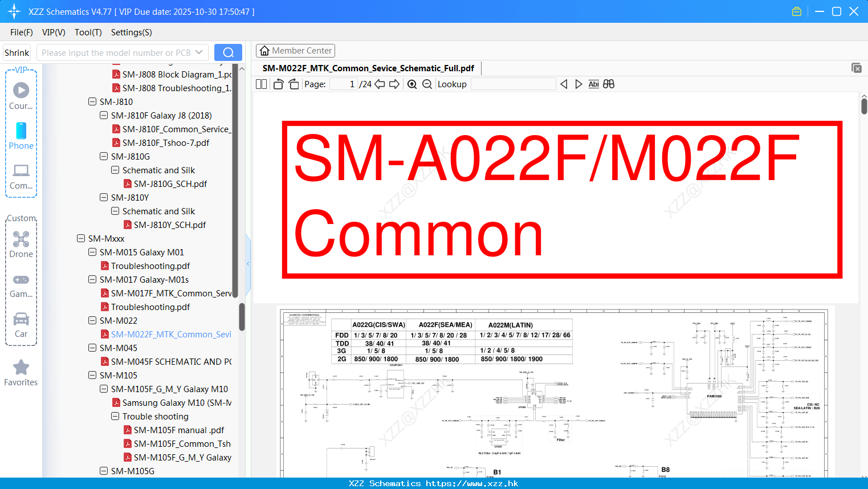Zoom in on the schematic PDF
This screenshot has height=489, width=868.
(412, 84)
